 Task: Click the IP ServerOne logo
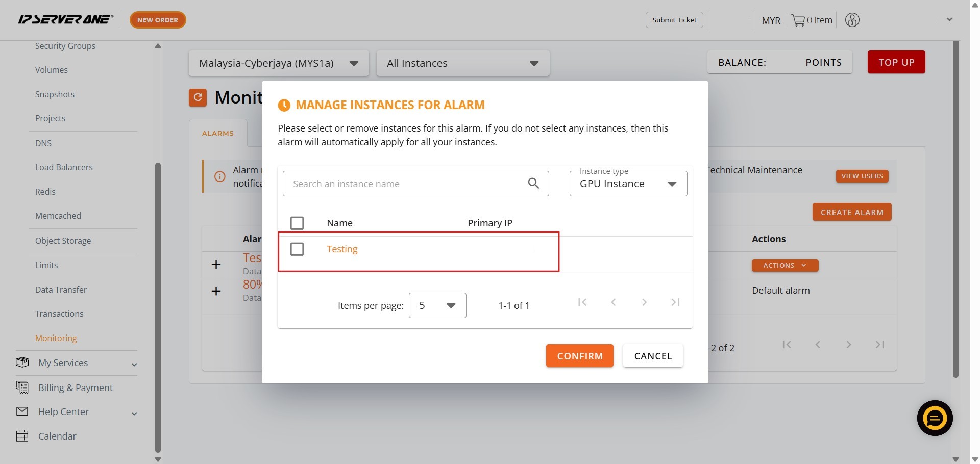point(65,20)
